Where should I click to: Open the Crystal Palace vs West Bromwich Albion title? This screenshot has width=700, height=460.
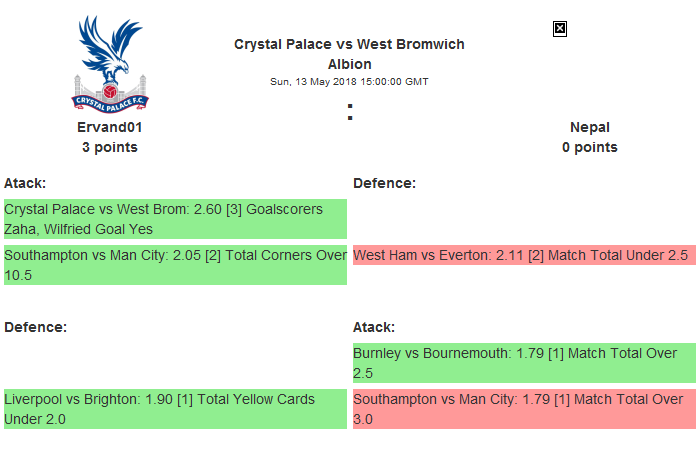click(349, 54)
